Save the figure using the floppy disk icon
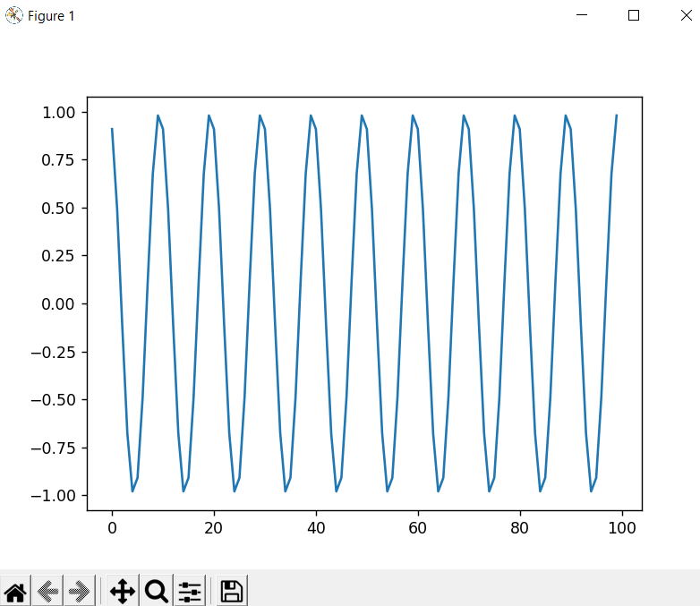The image size is (700, 606). click(x=231, y=591)
